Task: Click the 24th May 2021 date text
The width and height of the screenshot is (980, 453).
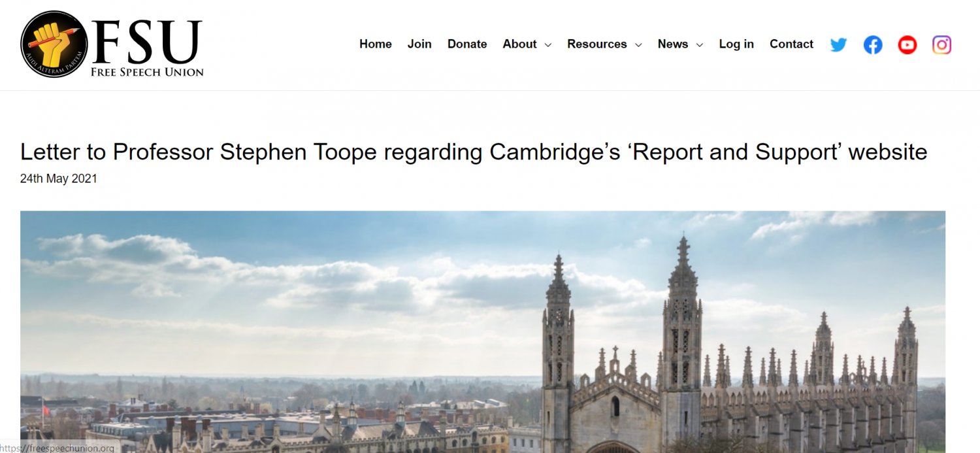Action: [x=59, y=178]
